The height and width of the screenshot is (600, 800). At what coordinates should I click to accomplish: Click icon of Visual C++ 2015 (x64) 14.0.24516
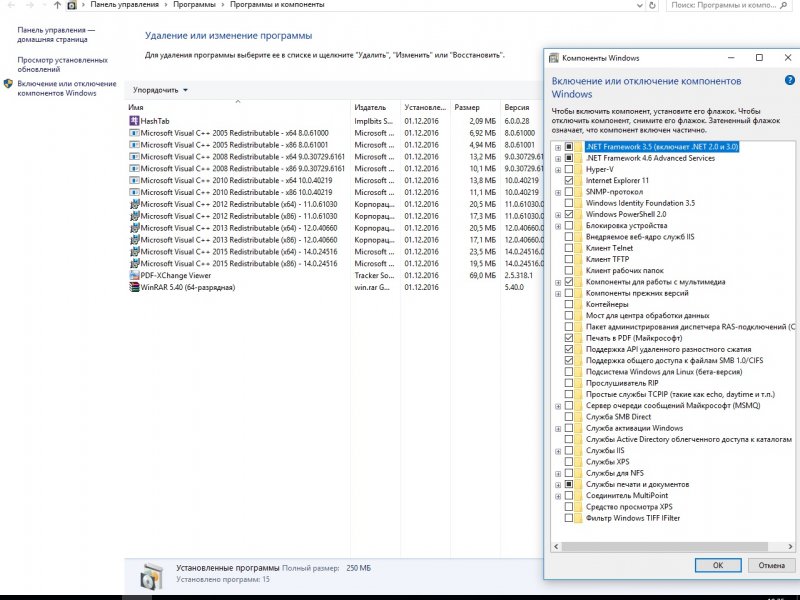134,252
